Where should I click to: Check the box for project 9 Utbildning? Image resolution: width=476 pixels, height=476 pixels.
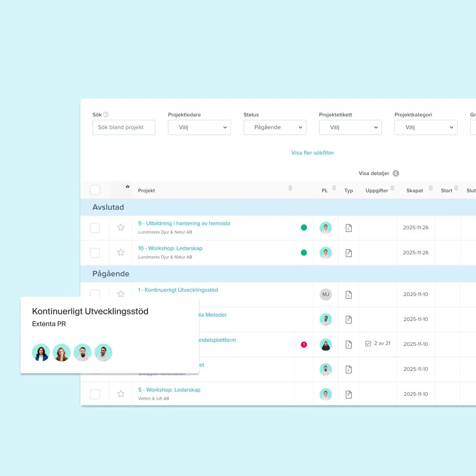[x=95, y=228]
